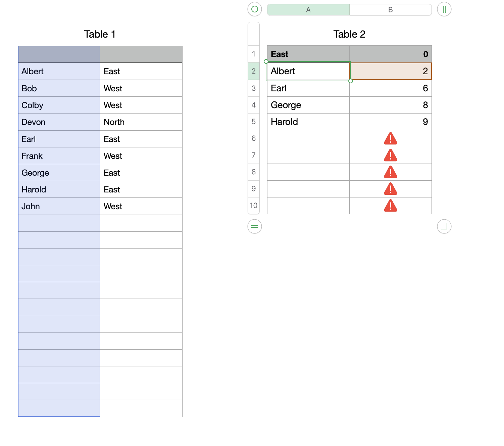Click the cell with North in Table 1

141,122
